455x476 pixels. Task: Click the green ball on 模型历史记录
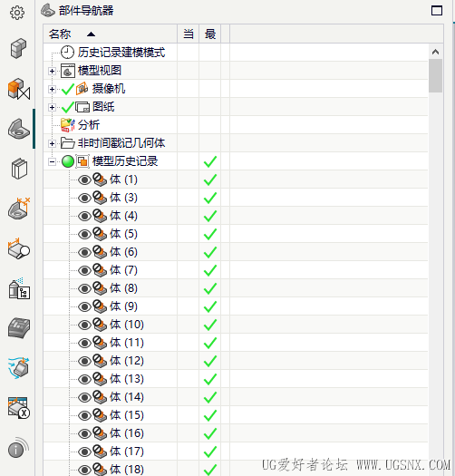tap(68, 161)
